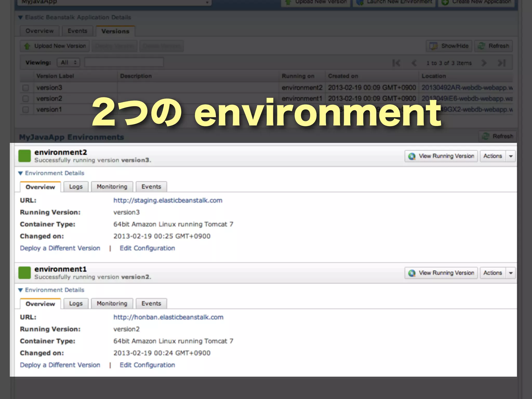Click Edit Configuration for environment1
The width and height of the screenshot is (532, 399).
pos(147,365)
